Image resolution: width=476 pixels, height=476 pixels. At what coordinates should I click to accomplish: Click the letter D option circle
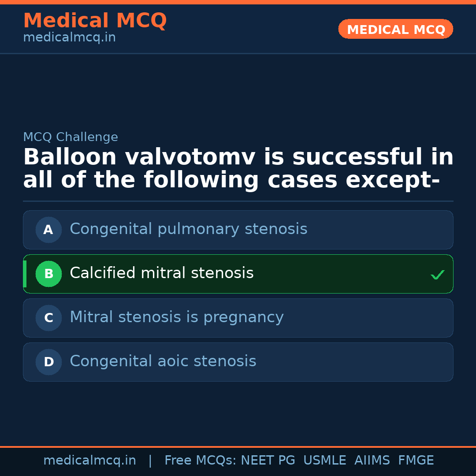48,362
